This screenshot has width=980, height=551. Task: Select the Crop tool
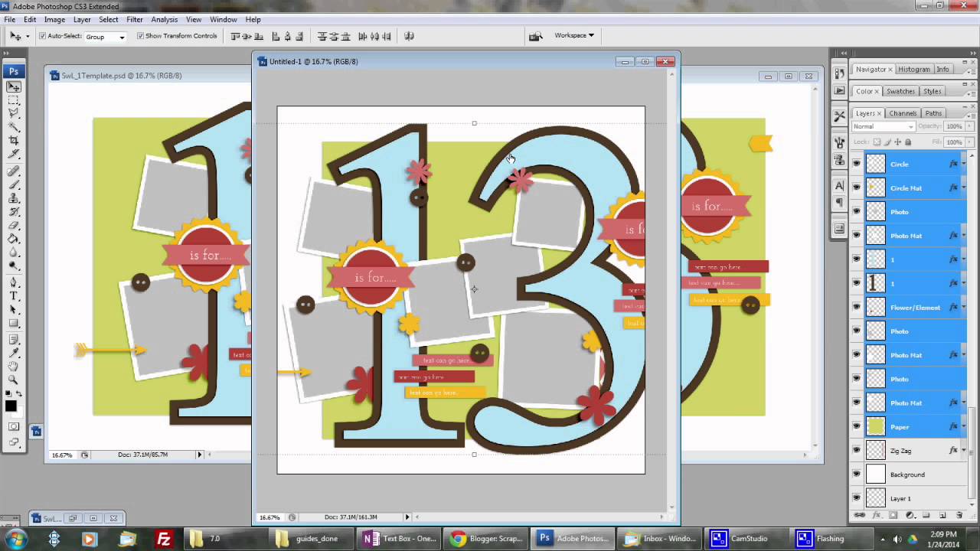point(14,142)
